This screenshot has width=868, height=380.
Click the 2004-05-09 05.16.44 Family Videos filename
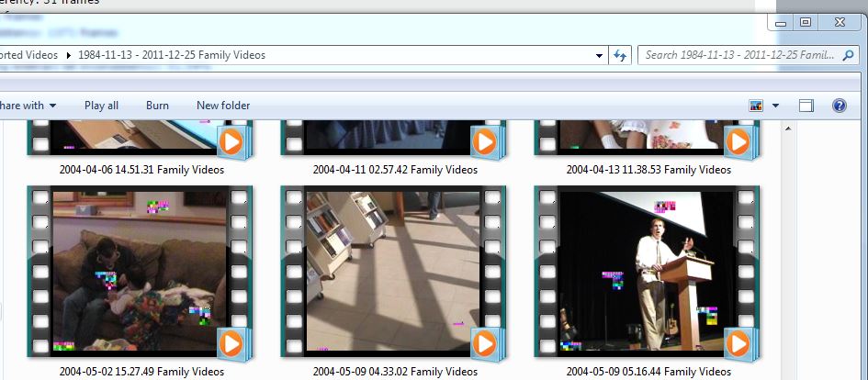click(648, 372)
